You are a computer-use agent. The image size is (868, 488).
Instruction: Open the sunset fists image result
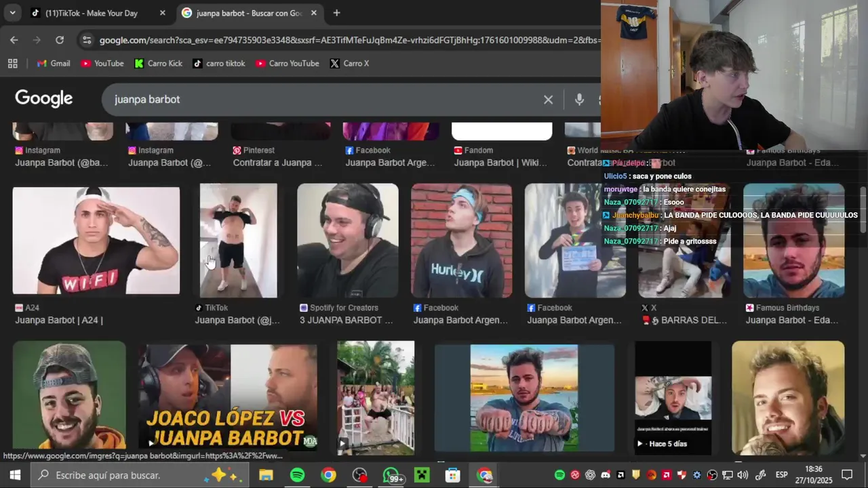[524, 398]
